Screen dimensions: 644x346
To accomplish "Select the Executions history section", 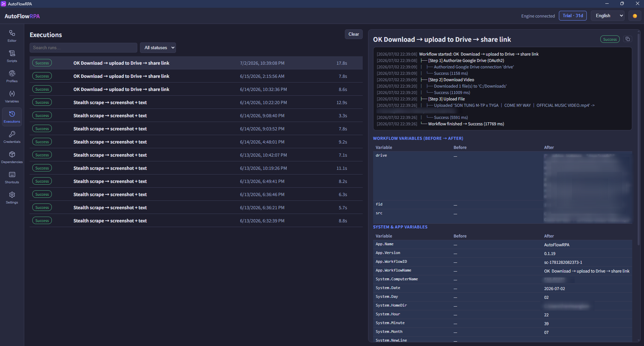I will point(12,117).
